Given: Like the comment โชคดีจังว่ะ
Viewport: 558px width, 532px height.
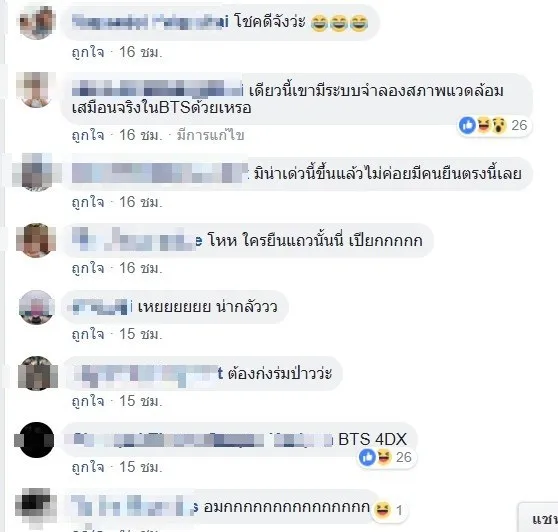Looking at the screenshot, I should coord(88,52).
